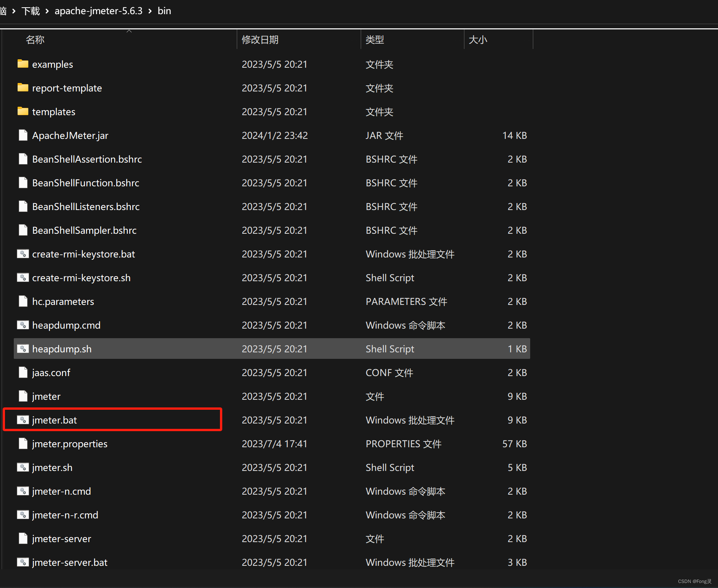Viewport: 718px width, 588px height.
Task: Expand the chevron after apache-jmeter-5.6.3 breadcrumb
Action: click(x=150, y=11)
